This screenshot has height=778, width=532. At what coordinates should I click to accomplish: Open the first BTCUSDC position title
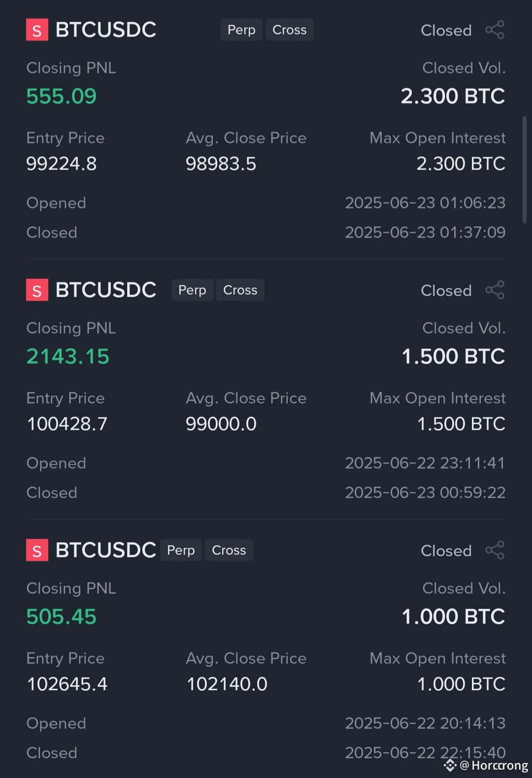106,30
